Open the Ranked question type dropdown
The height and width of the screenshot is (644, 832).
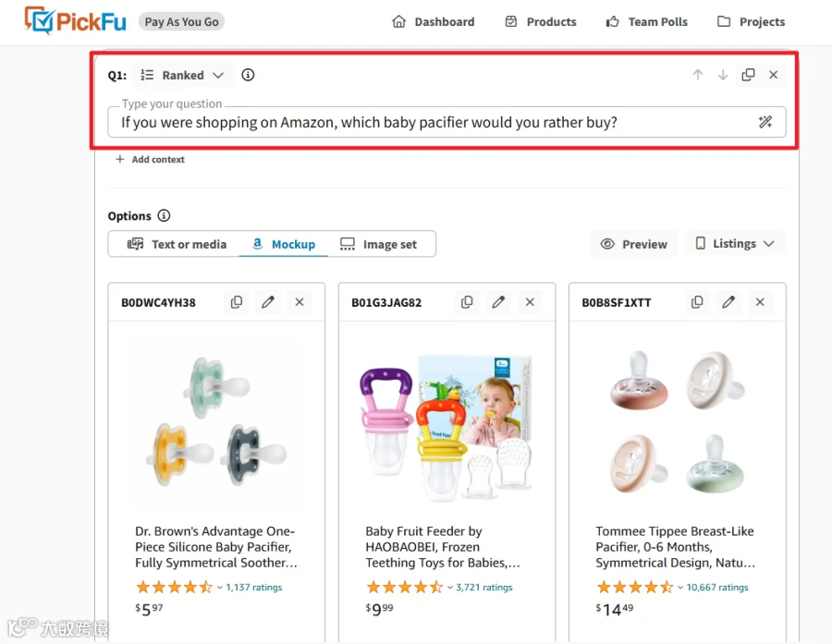(182, 76)
